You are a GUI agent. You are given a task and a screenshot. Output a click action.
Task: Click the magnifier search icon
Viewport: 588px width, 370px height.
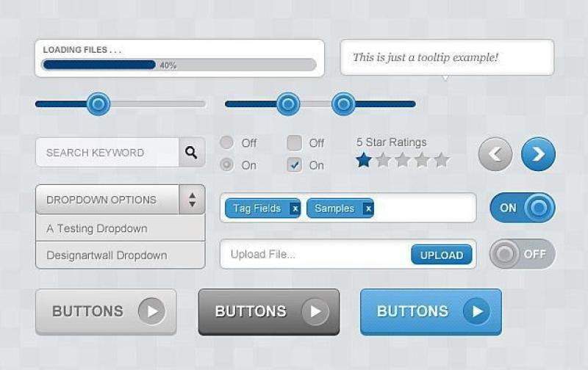click(x=191, y=153)
